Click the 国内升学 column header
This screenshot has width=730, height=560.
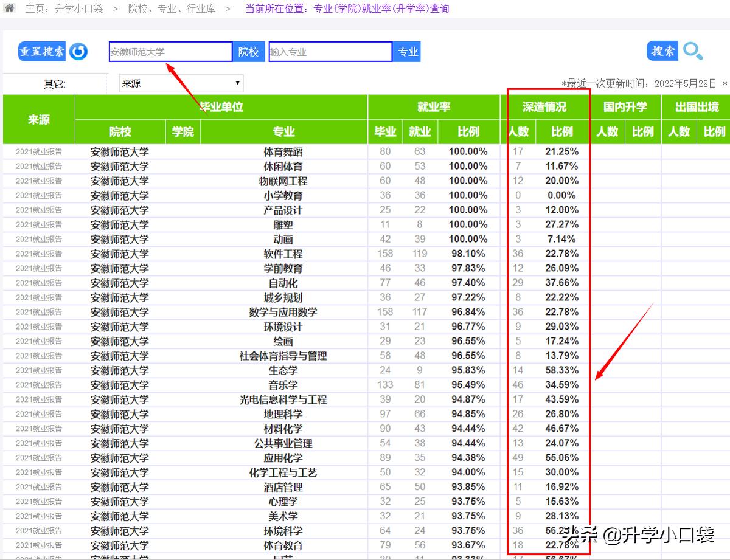625,107
